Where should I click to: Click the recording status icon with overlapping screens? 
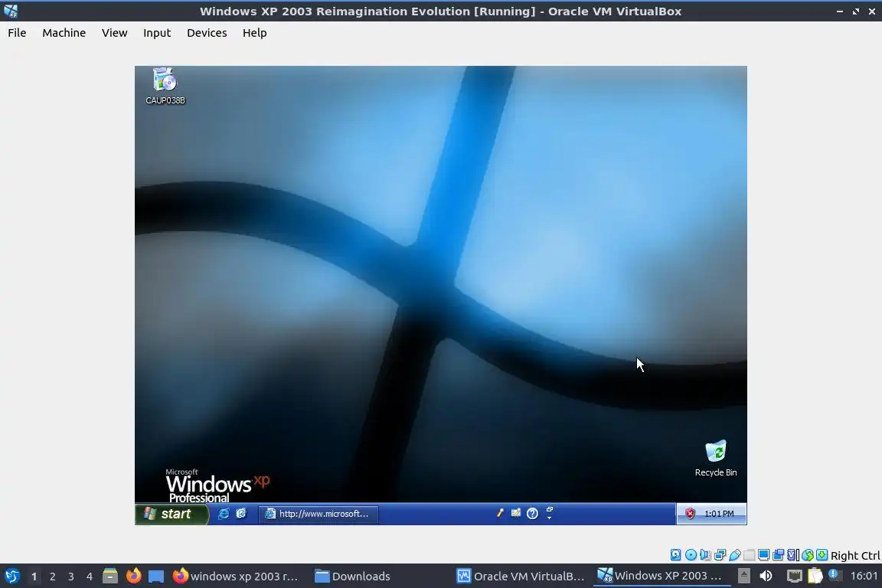click(779, 555)
